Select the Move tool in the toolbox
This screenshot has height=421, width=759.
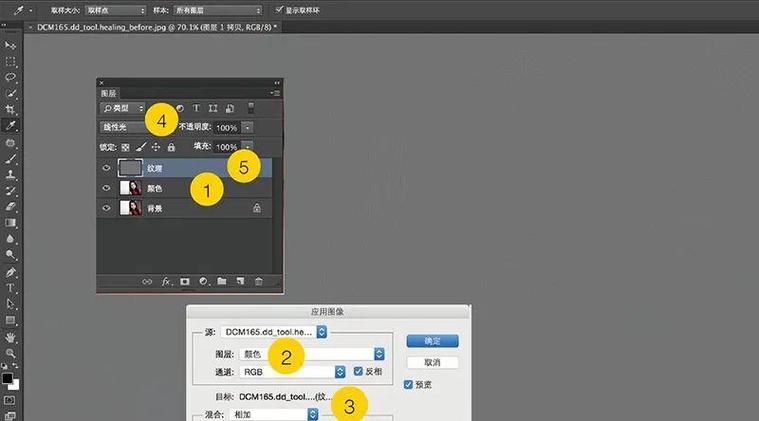10,45
